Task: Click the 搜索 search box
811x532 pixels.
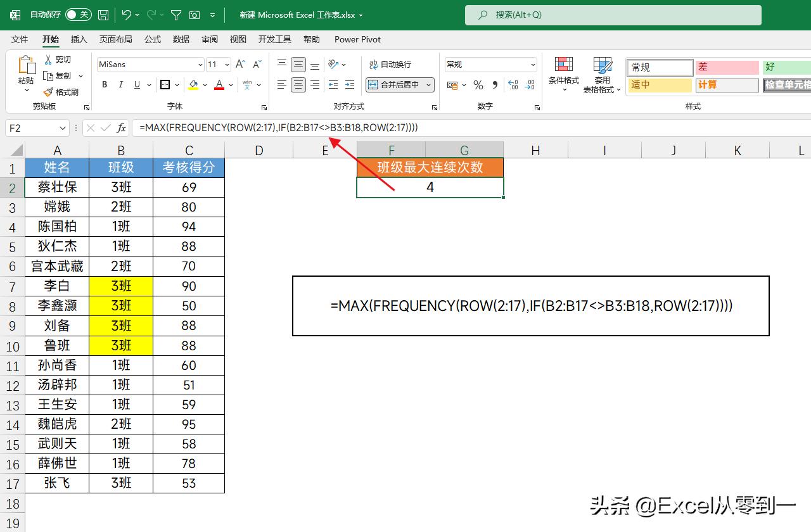Action: coord(612,15)
